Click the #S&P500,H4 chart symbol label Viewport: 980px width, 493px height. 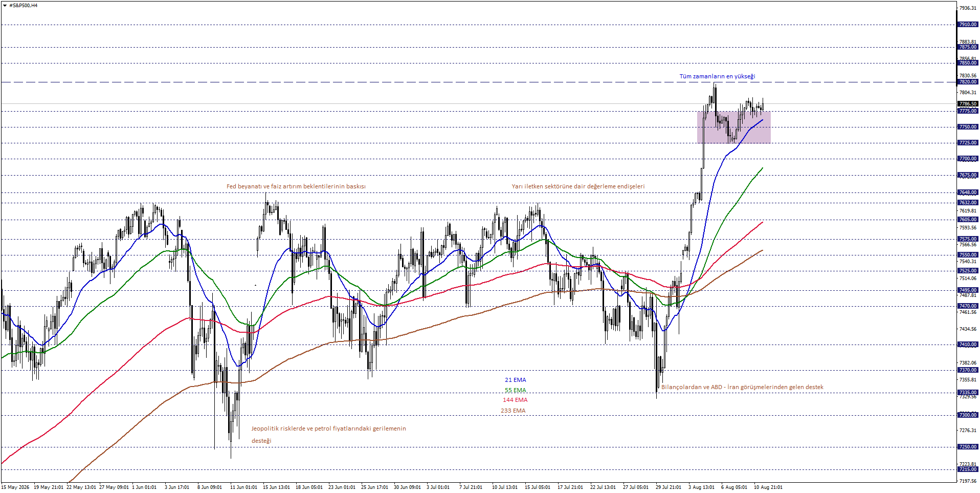coord(24,6)
